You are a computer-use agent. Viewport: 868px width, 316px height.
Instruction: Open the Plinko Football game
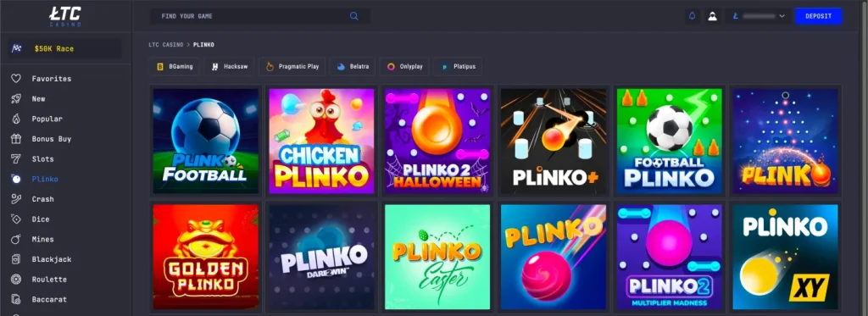point(205,141)
